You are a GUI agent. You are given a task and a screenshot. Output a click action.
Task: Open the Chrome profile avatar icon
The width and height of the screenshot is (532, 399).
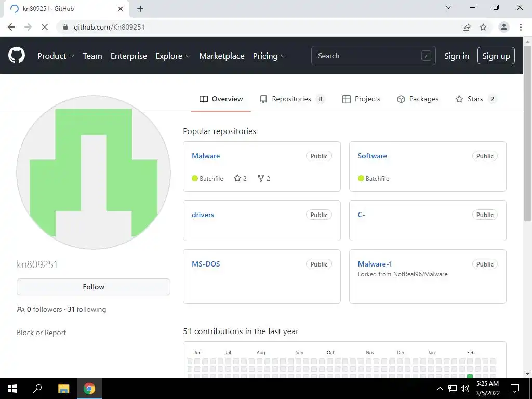(504, 27)
